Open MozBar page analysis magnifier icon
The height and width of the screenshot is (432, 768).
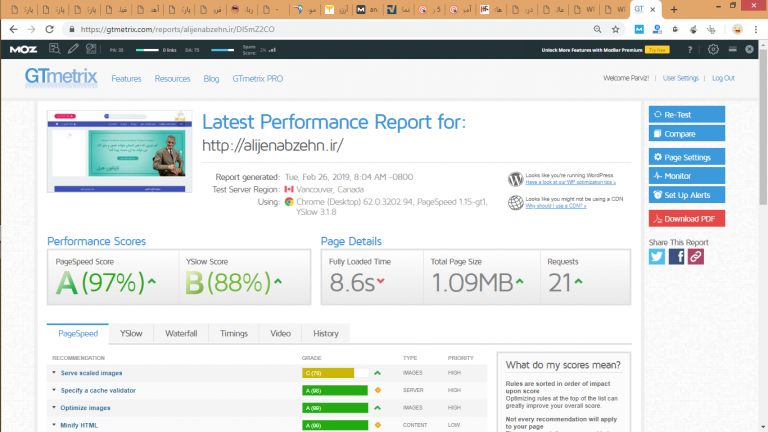tap(54, 49)
